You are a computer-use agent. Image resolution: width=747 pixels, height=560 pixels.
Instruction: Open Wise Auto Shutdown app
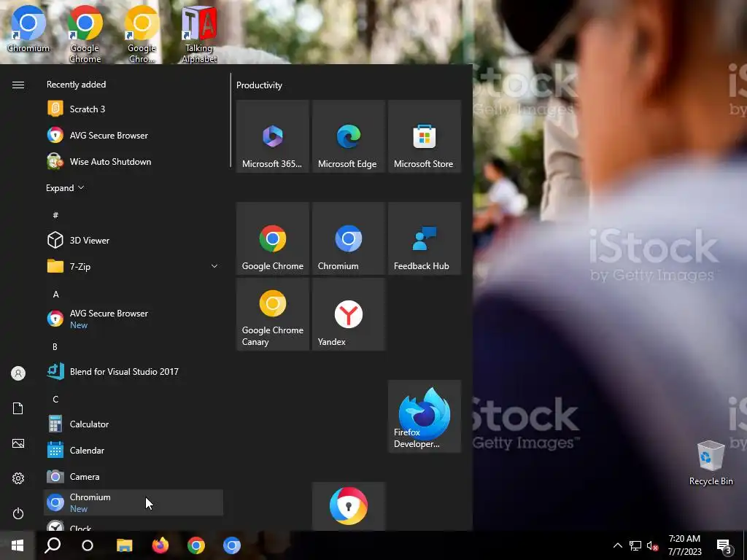133,161
